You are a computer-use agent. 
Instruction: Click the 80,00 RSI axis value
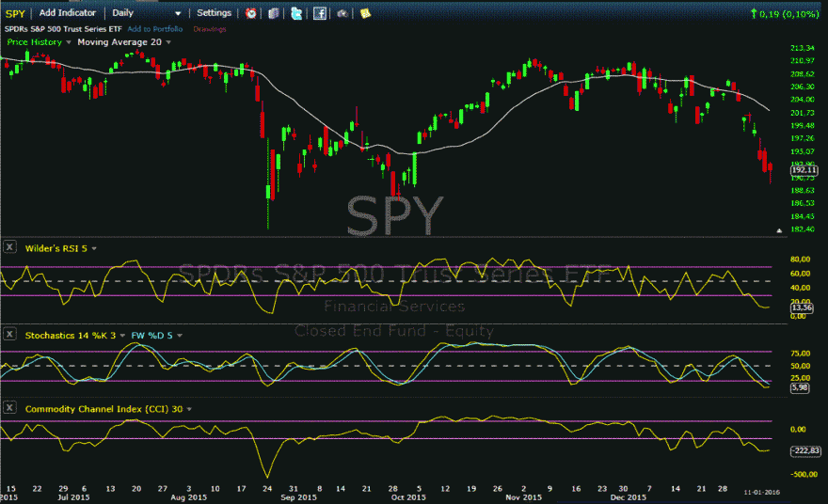[x=800, y=260]
